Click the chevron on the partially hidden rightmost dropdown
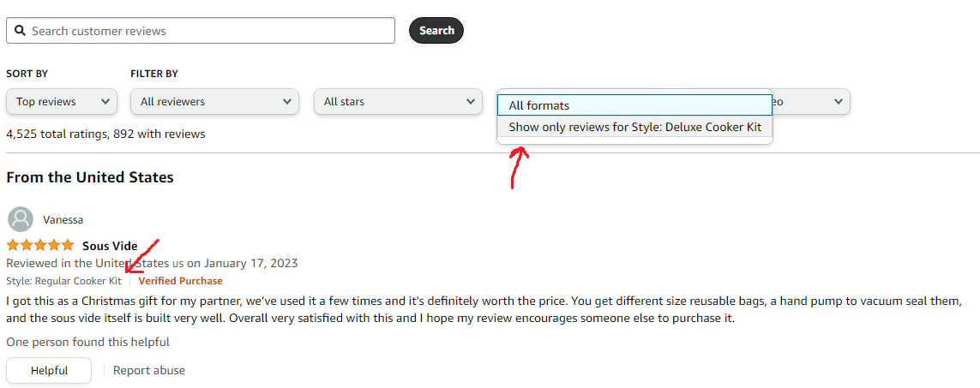Screen dimensions: 980x388 coord(838,102)
